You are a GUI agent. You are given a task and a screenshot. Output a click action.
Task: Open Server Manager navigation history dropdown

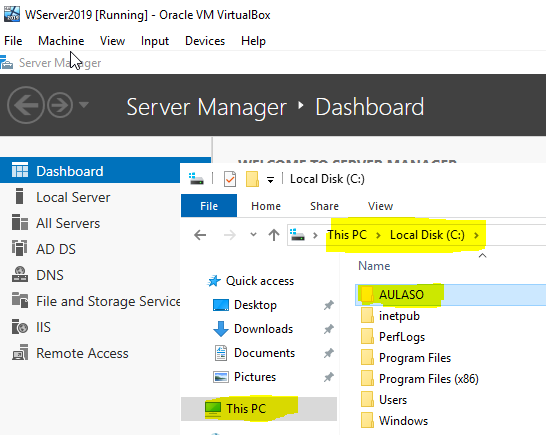84,104
